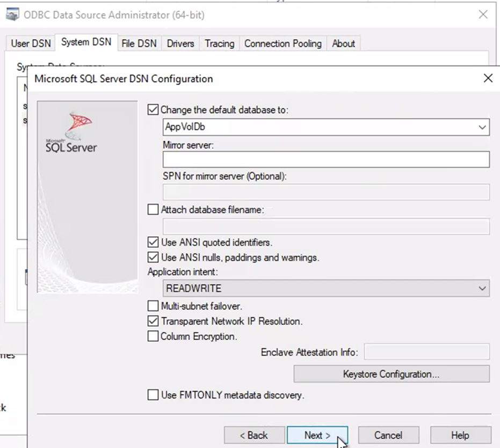The image size is (500, 448).
Task: Open the Drivers tab
Action: 180,44
